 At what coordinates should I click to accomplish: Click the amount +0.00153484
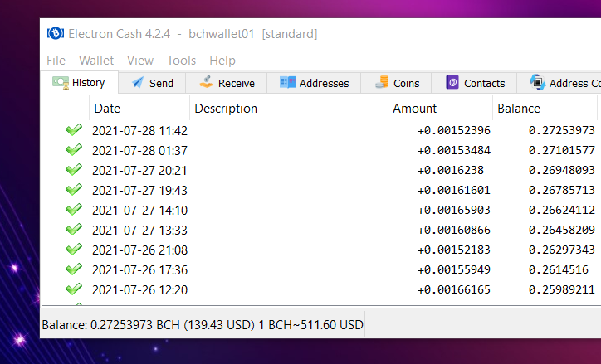pyautogui.click(x=454, y=150)
